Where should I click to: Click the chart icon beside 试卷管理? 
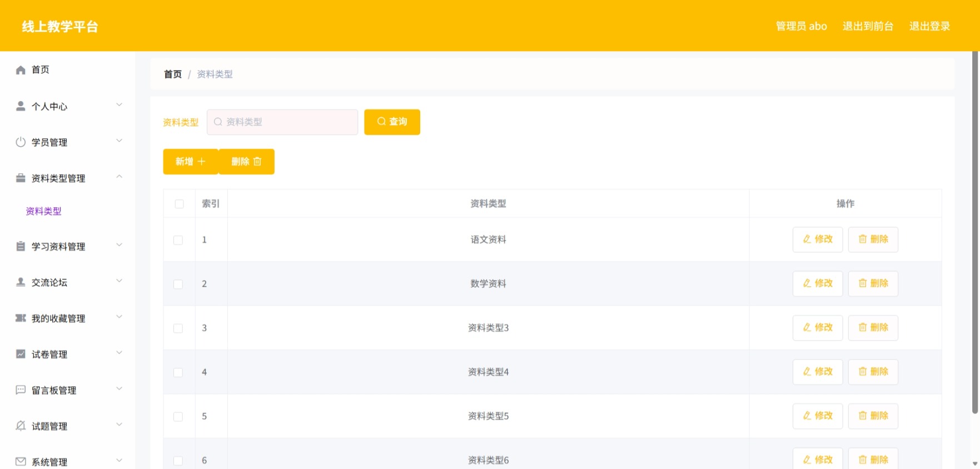click(x=21, y=354)
